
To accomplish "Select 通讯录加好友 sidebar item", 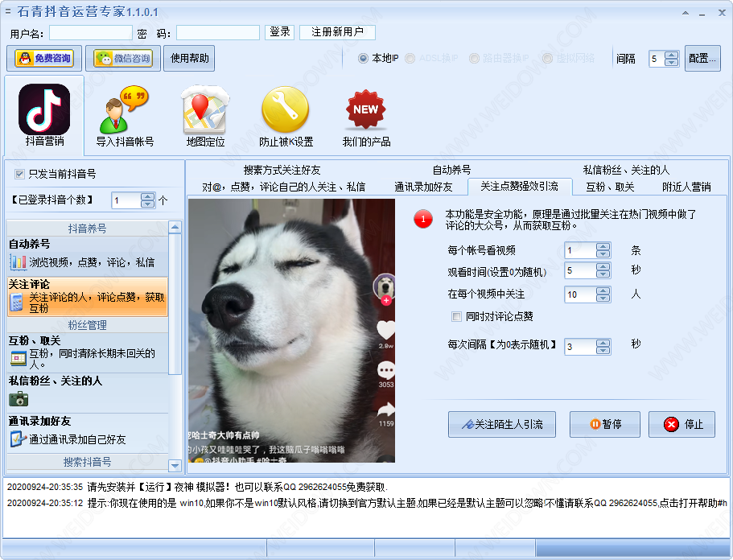I will (88, 433).
